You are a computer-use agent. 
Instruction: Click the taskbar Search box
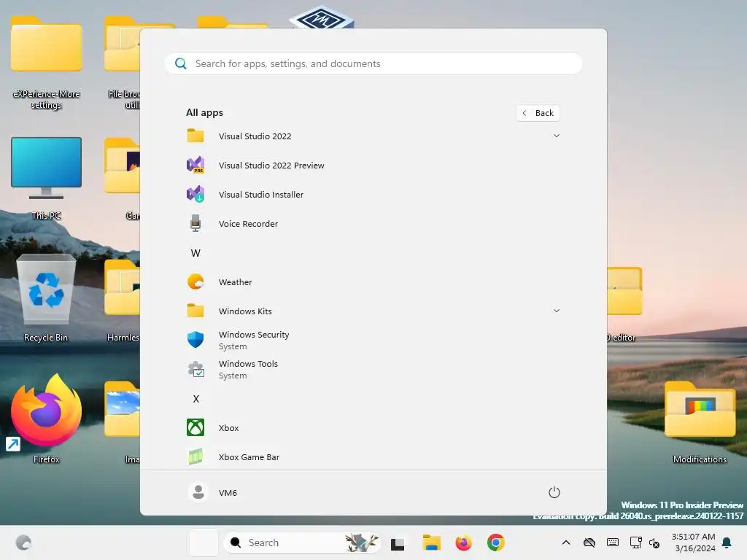click(x=301, y=542)
